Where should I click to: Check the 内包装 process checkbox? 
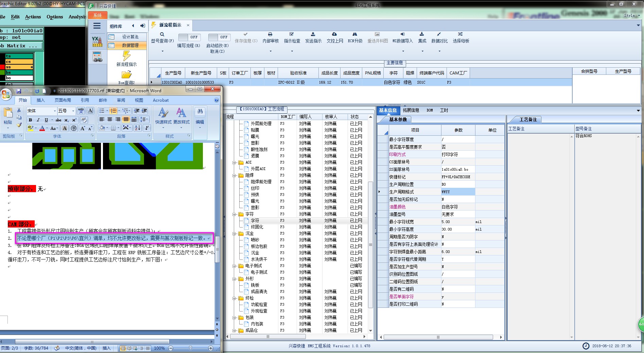click(246, 324)
